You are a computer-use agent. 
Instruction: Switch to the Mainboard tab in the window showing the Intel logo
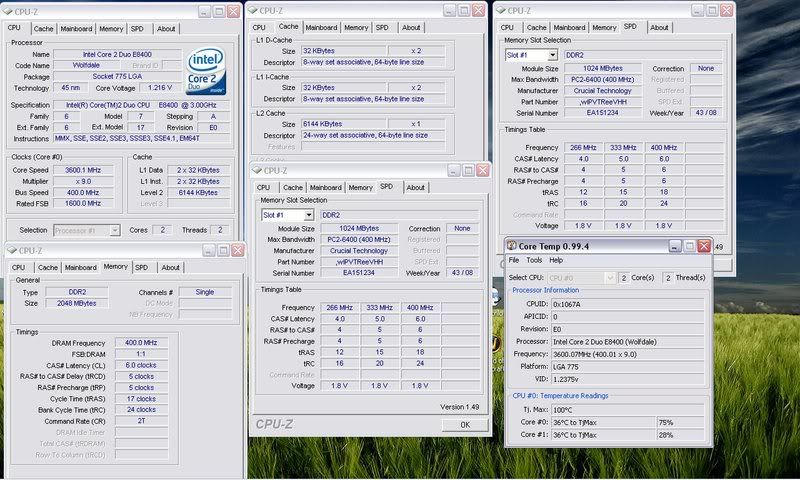[x=77, y=29]
